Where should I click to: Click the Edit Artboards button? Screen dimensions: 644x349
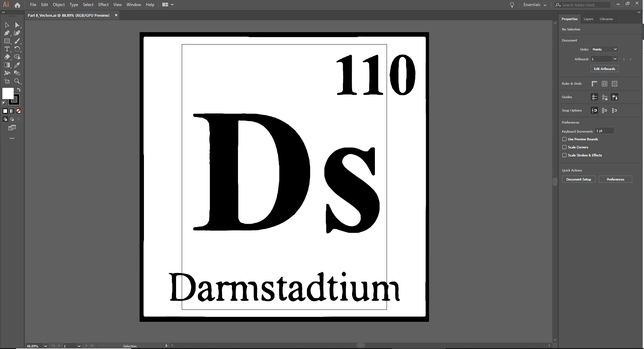point(604,69)
